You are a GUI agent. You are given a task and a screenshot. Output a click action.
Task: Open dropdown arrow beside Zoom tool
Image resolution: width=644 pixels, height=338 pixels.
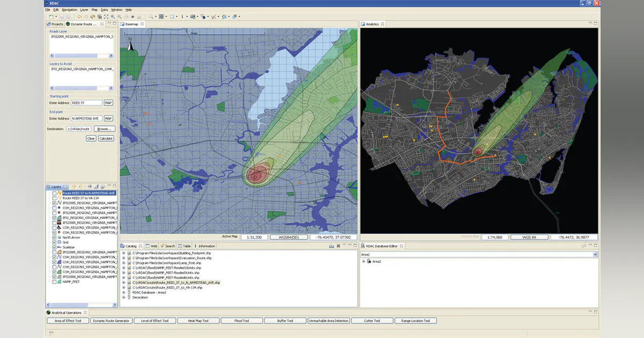click(x=156, y=17)
